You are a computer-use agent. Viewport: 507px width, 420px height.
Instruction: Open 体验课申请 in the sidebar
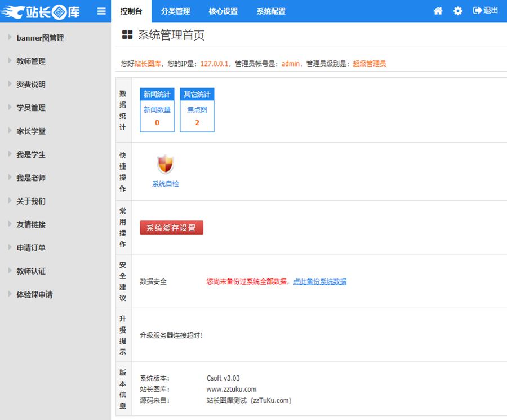point(34,294)
